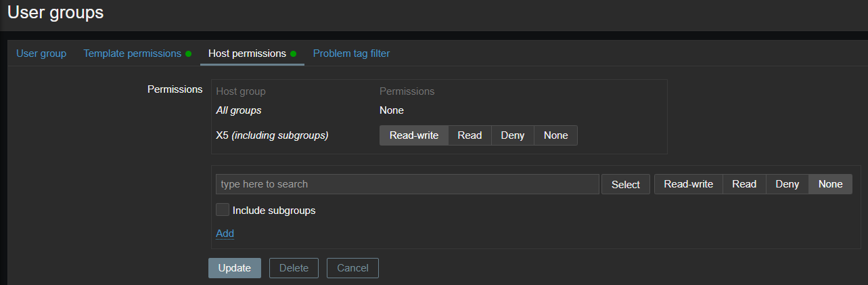Enable the Include subgroups checkbox

pos(223,210)
